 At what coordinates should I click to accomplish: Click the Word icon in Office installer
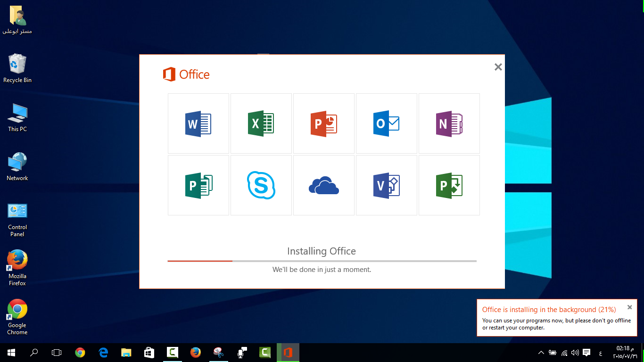click(x=198, y=123)
